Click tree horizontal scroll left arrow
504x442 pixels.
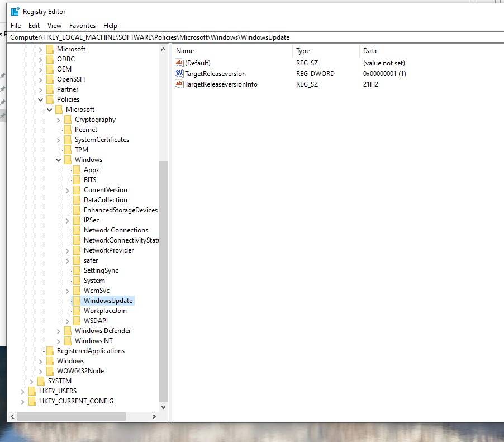[x=12, y=417]
